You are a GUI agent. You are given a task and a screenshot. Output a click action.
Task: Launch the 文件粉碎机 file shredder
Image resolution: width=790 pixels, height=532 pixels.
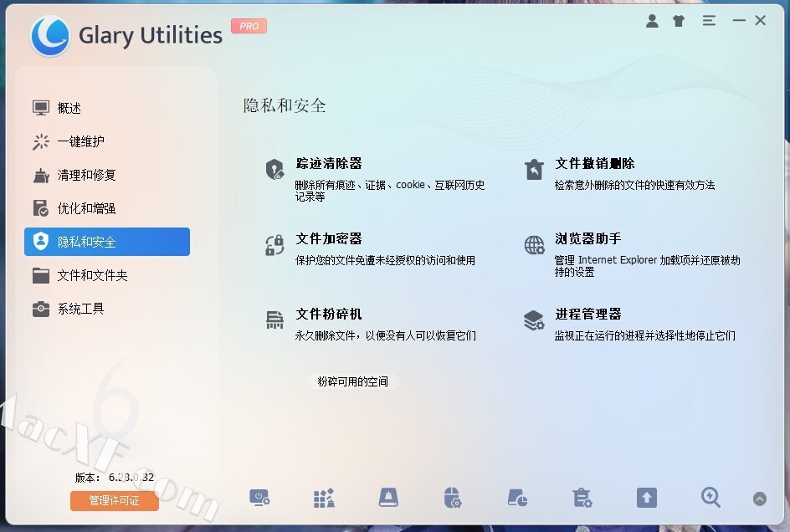[329, 315]
